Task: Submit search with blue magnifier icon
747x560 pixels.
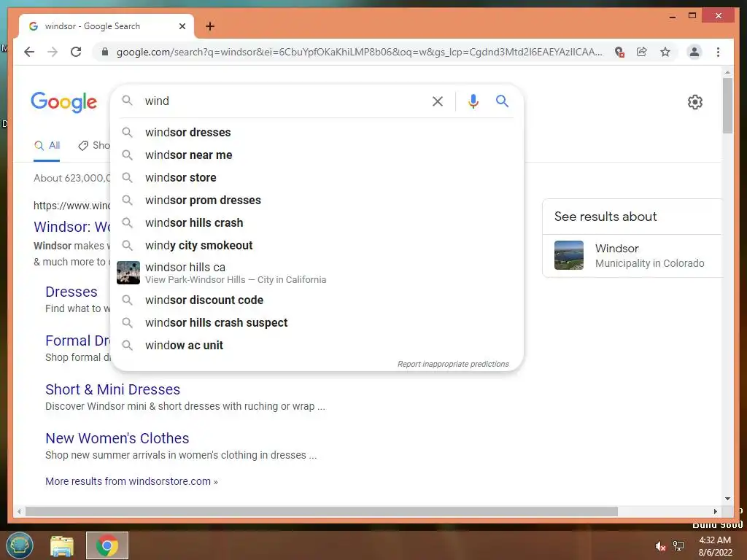Action: click(502, 101)
